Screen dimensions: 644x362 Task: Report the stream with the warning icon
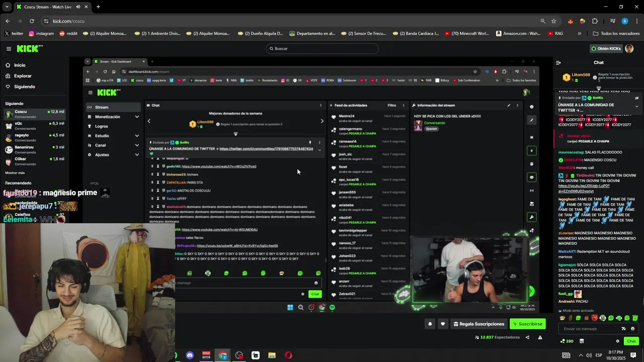[540, 337]
